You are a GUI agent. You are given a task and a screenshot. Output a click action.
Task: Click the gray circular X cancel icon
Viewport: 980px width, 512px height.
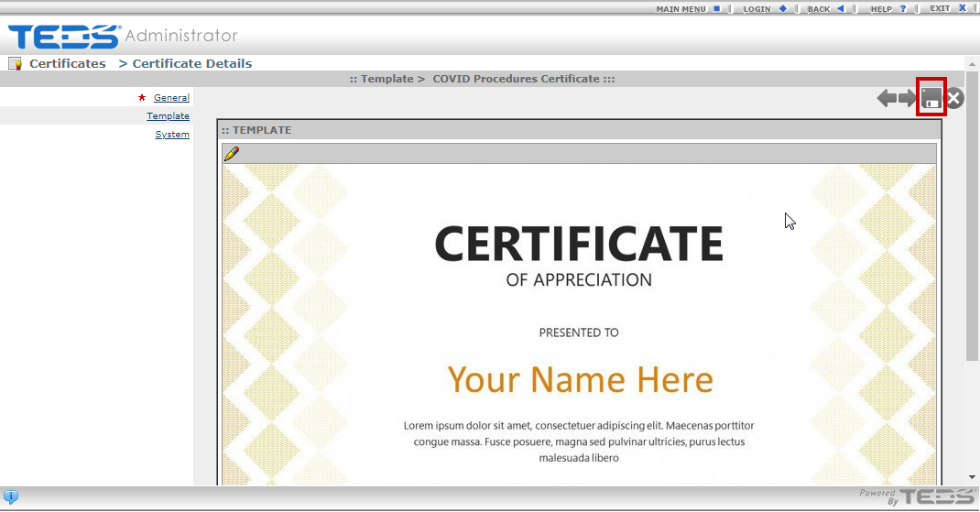click(954, 98)
